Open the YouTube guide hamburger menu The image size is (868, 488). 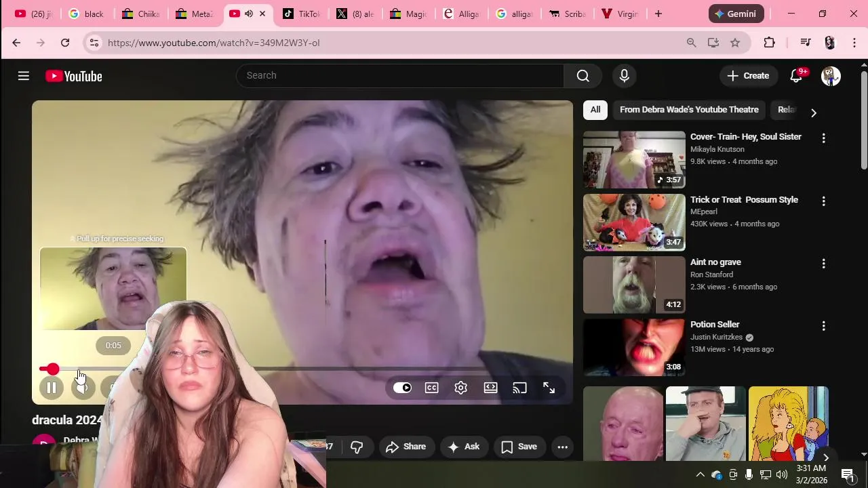(x=24, y=76)
